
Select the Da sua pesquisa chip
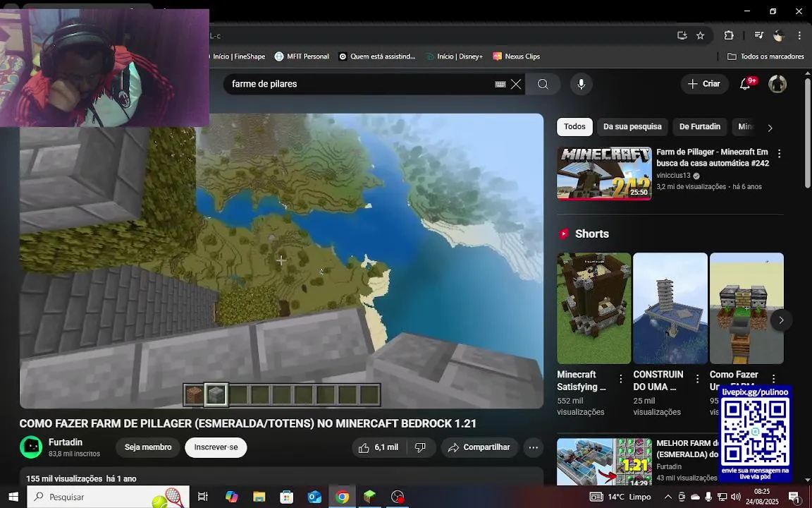click(x=632, y=127)
